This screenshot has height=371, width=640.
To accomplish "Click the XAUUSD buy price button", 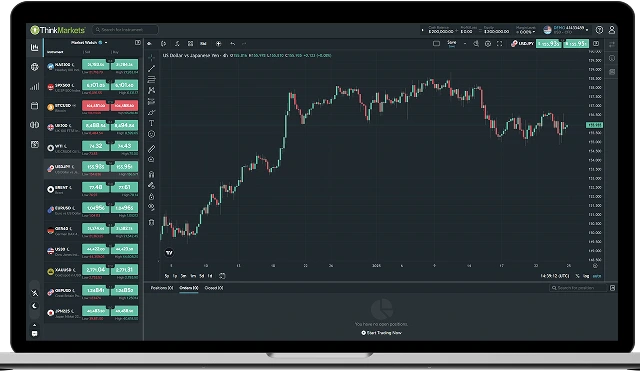I will coord(124,269).
